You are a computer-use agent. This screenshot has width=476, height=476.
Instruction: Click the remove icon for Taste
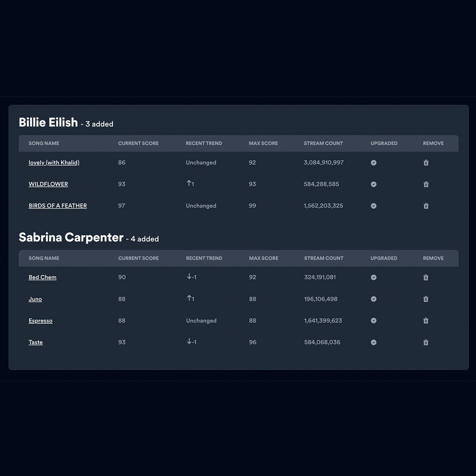click(426, 342)
